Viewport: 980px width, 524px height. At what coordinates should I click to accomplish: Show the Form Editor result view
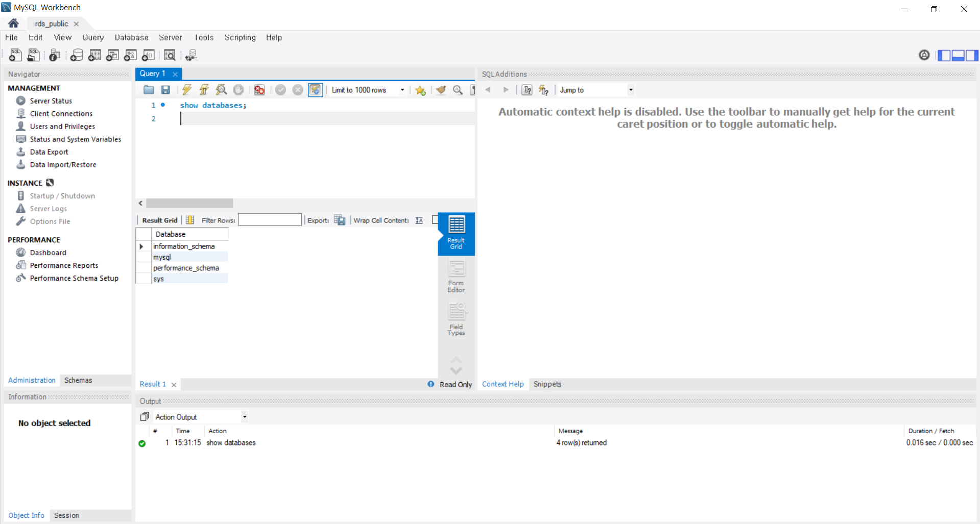click(456, 276)
